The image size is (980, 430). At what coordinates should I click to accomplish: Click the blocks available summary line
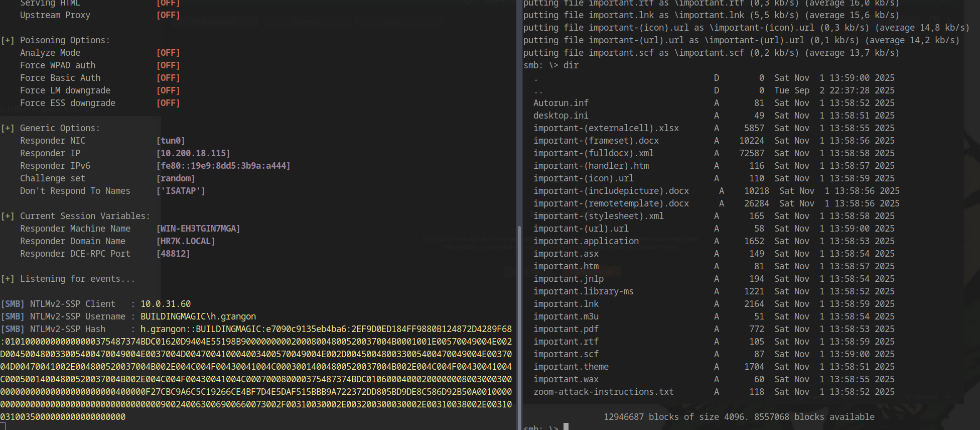[x=739, y=417]
